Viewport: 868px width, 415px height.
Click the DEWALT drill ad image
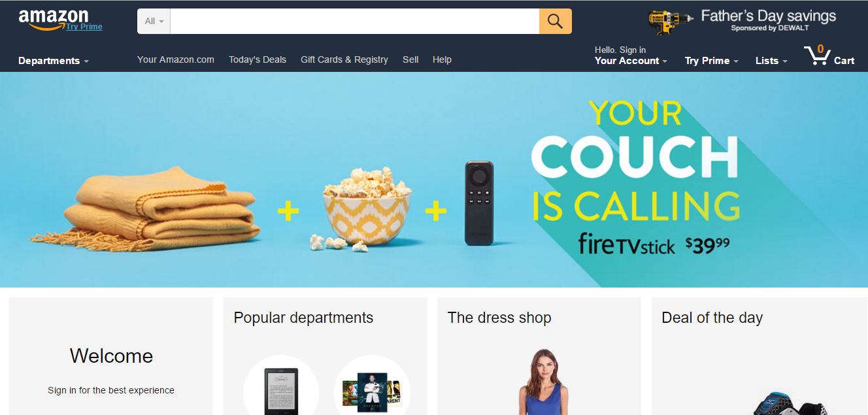pyautogui.click(x=670, y=22)
